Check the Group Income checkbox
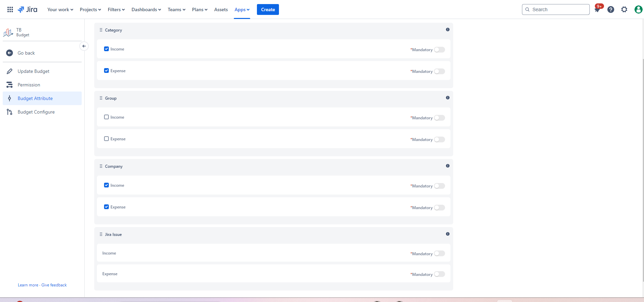644x302 pixels. (x=106, y=117)
